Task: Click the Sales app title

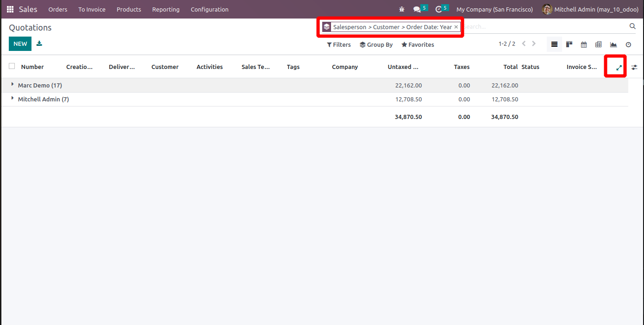Action: coord(28,9)
